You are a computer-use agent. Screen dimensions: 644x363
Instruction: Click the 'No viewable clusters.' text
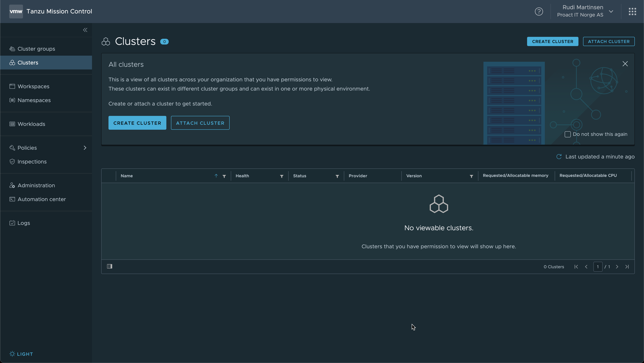(439, 228)
